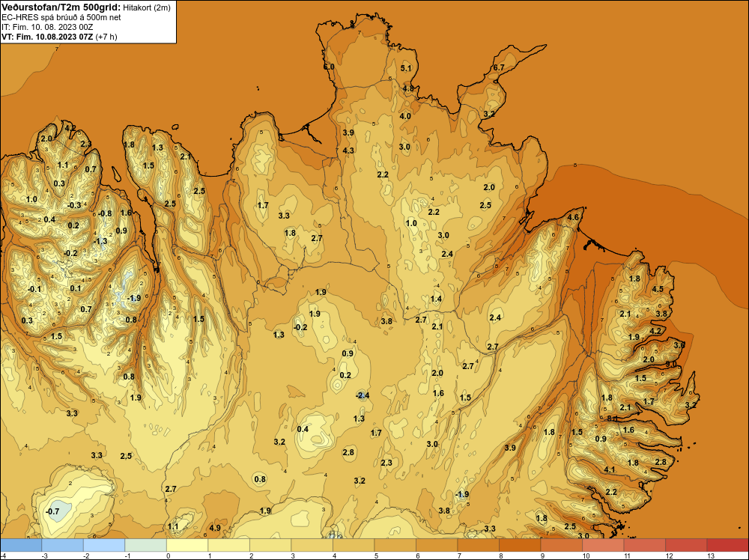Click legend color swatch between 9 and 10
The height and width of the screenshot is (560, 749).
pyautogui.click(x=561, y=545)
